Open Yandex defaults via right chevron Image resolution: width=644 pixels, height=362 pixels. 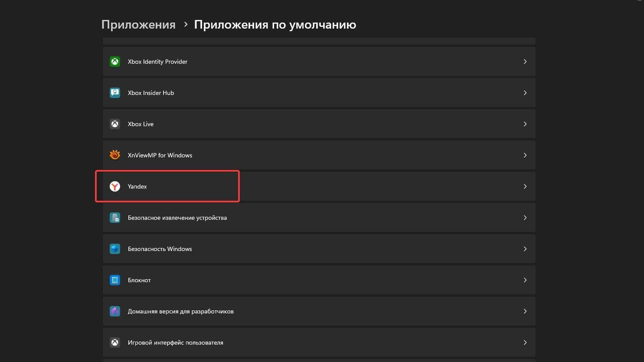(x=525, y=186)
